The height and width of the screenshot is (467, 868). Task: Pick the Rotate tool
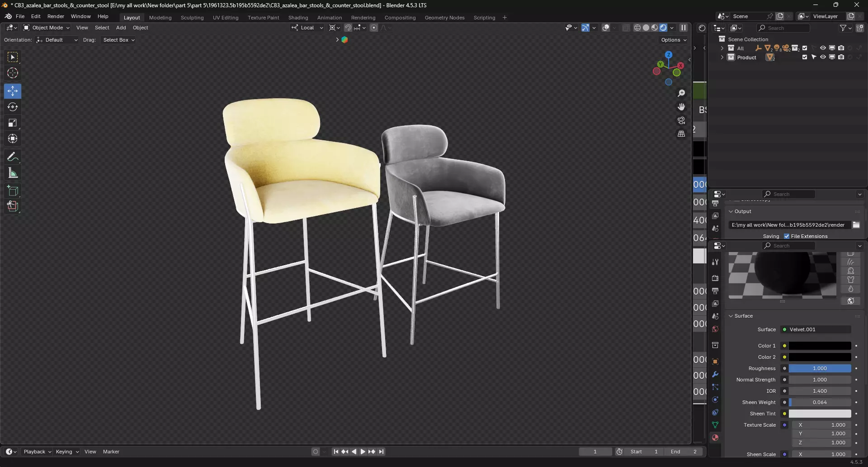pos(13,107)
